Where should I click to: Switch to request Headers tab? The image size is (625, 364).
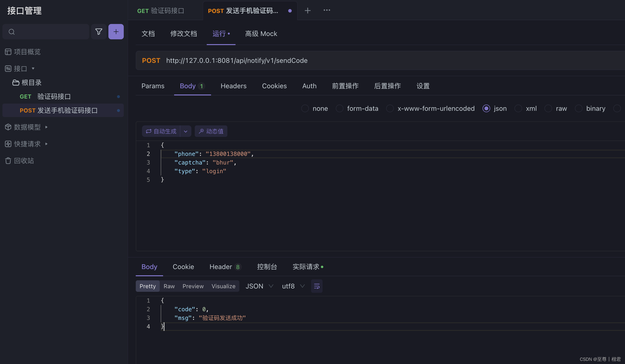[x=233, y=86]
